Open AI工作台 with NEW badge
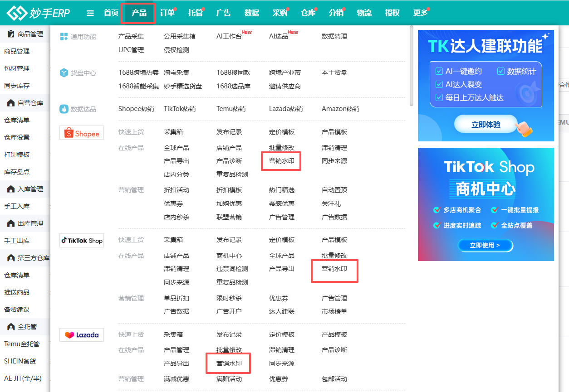This screenshot has height=392, width=569. [229, 36]
